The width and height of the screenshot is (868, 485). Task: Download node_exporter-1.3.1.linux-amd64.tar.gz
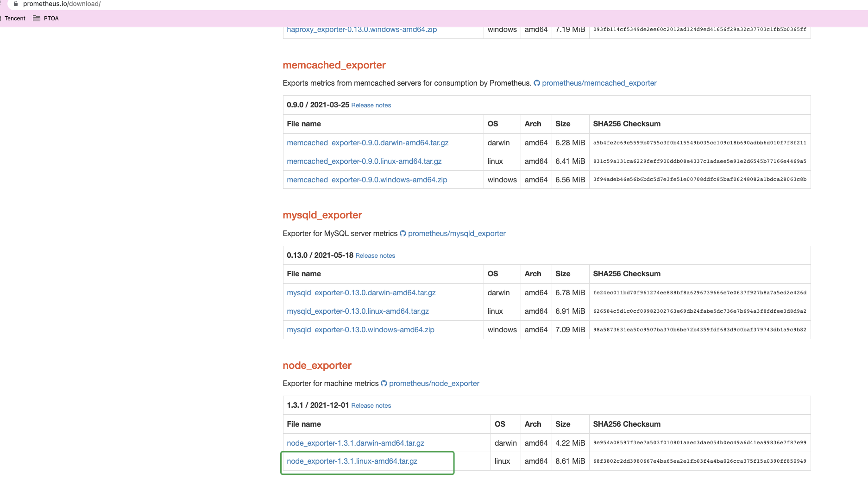pyautogui.click(x=352, y=461)
